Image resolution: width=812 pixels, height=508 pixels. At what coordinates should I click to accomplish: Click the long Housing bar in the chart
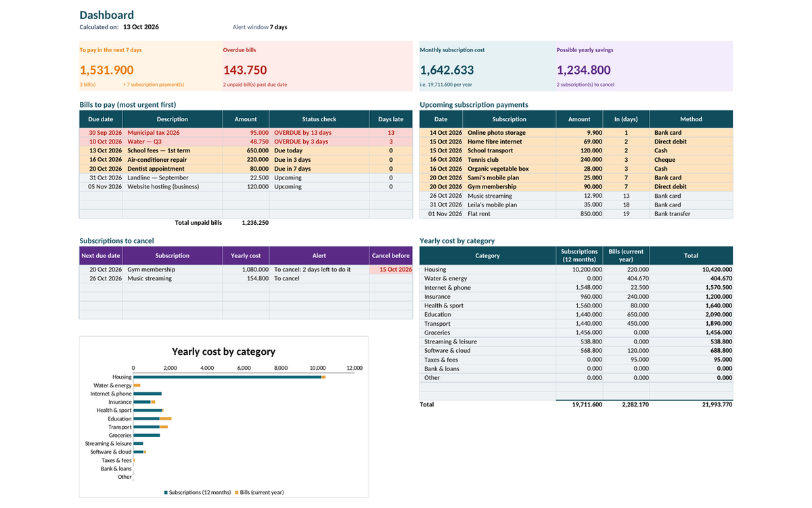pyautogui.click(x=227, y=377)
